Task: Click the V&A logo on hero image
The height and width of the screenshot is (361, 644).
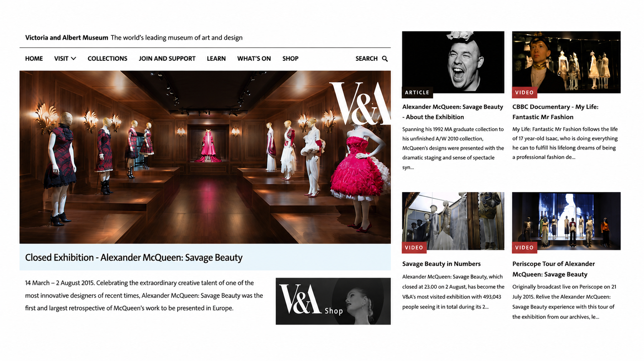Action: [x=360, y=103]
